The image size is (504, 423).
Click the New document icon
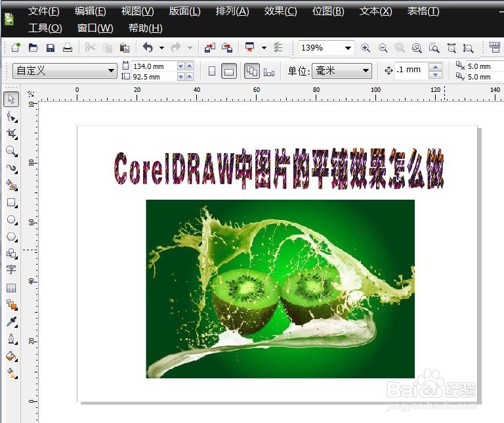point(16,47)
